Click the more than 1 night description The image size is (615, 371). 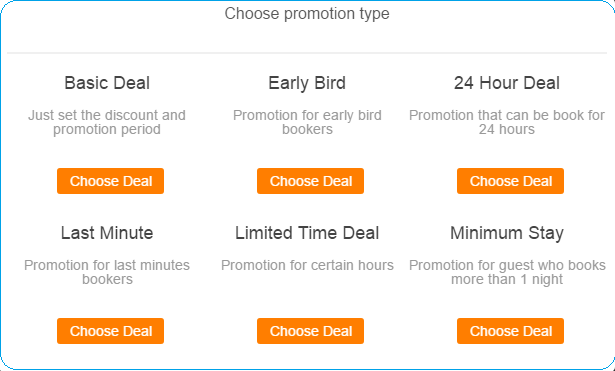pos(507,272)
